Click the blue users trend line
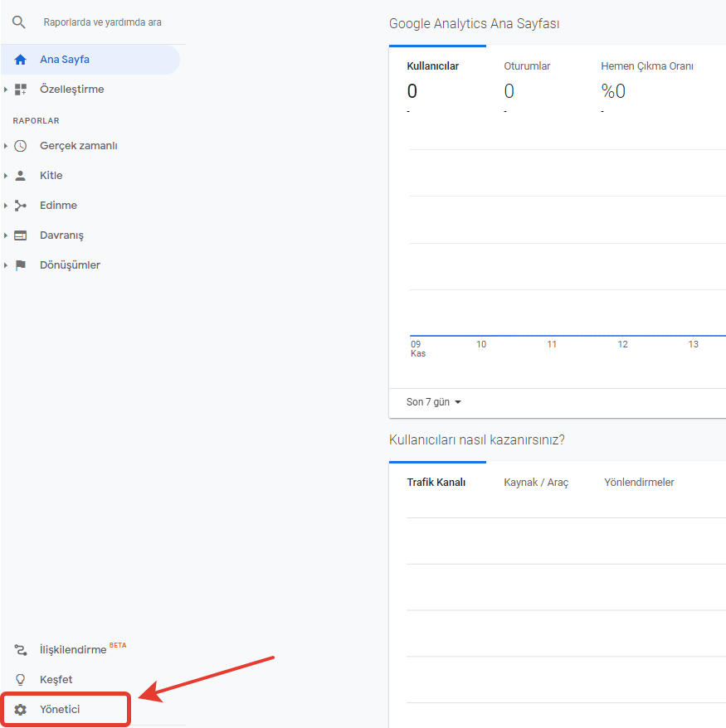Viewport: 726px width, 728px height. [568, 335]
